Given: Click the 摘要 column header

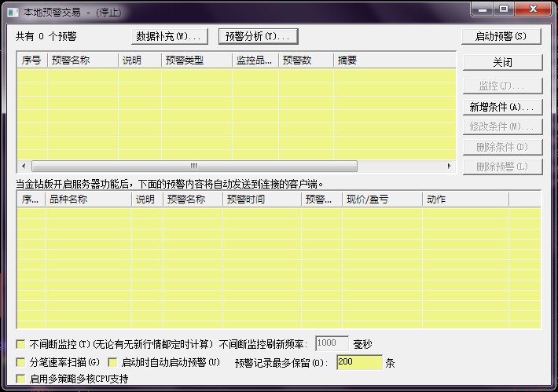Looking at the screenshot, I should click(x=395, y=60).
